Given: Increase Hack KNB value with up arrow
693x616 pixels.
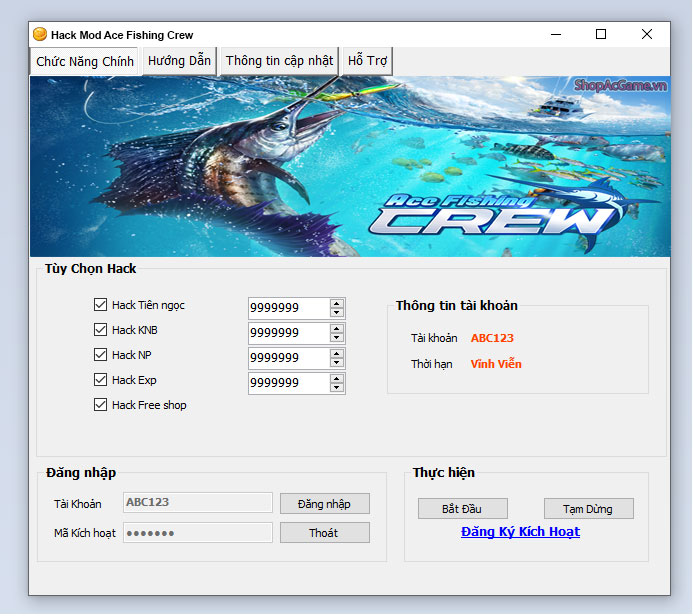Looking at the screenshot, I should point(336,329).
